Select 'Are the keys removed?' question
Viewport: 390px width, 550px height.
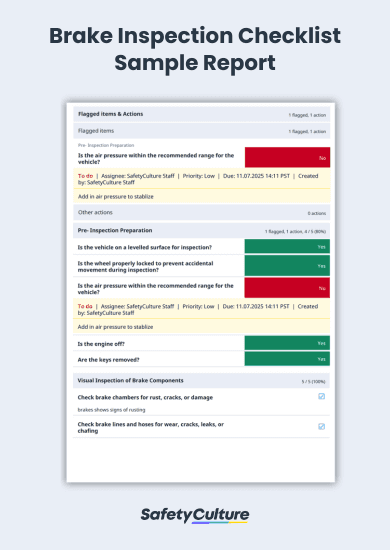pos(108,360)
